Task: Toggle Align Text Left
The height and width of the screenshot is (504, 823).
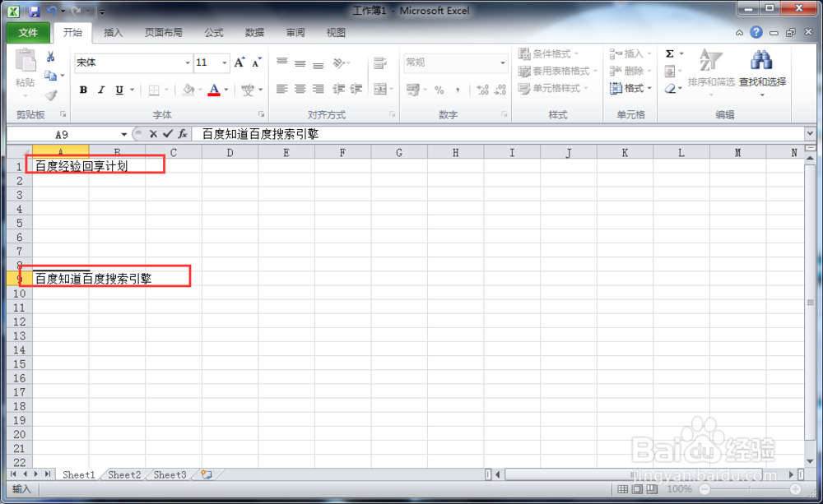Action: 281,89
